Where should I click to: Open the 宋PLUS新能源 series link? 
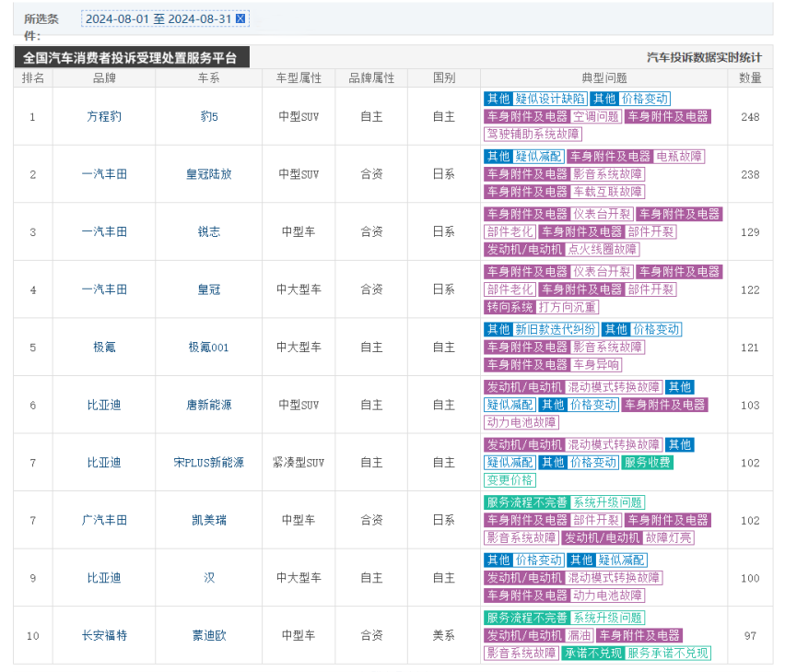click(x=209, y=462)
